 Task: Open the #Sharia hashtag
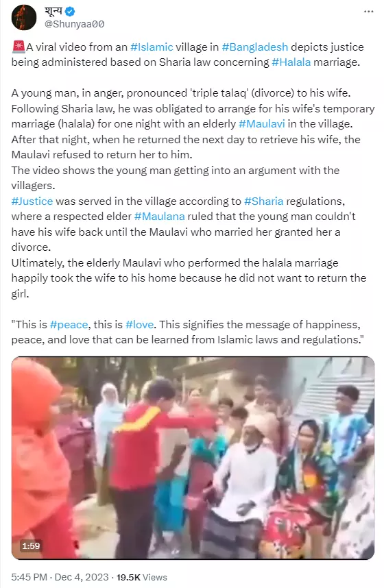pyautogui.click(x=263, y=201)
